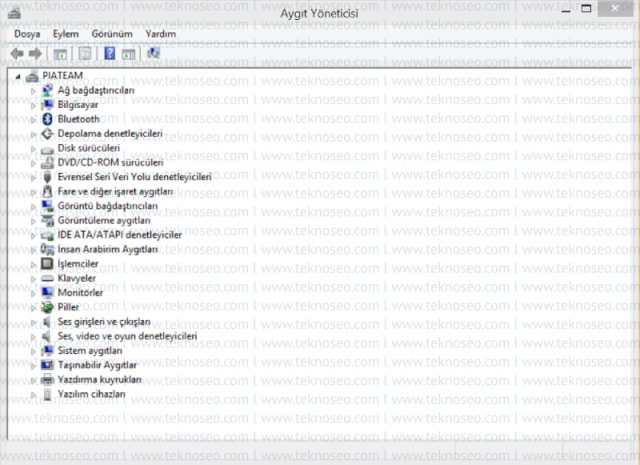The image size is (640, 465).
Task: Select Taşınabilir Aygıtlar label
Action: pyautogui.click(x=97, y=365)
